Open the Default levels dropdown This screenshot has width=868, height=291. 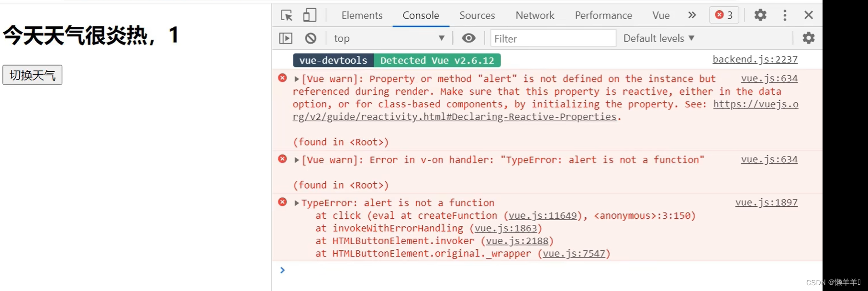click(x=658, y=38)
